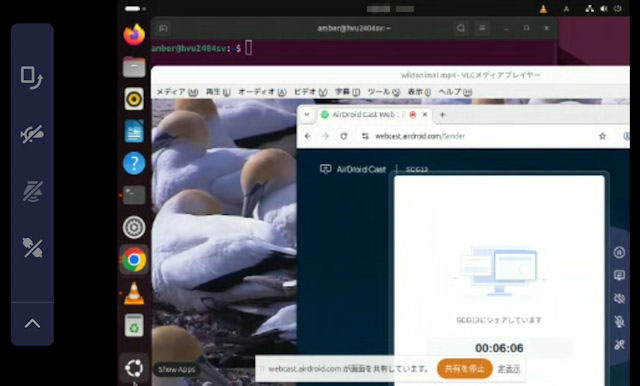The width and height of the screenshot is (640, 386).
Task: Click the rotate screen icon in left panel
Action: [32, 78]
